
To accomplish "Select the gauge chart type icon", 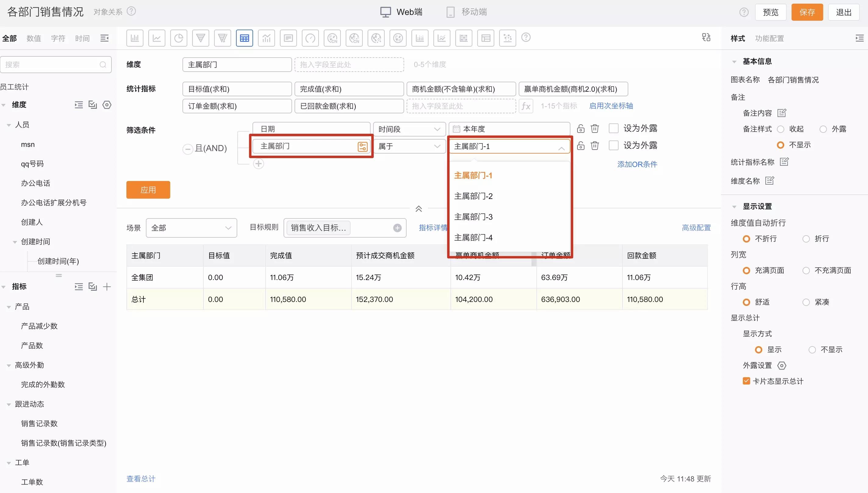I will pyautogui.click(x=310, y=38).
